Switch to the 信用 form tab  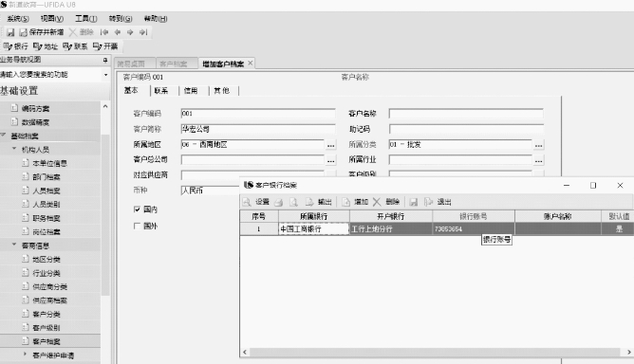tap(191, 91)
